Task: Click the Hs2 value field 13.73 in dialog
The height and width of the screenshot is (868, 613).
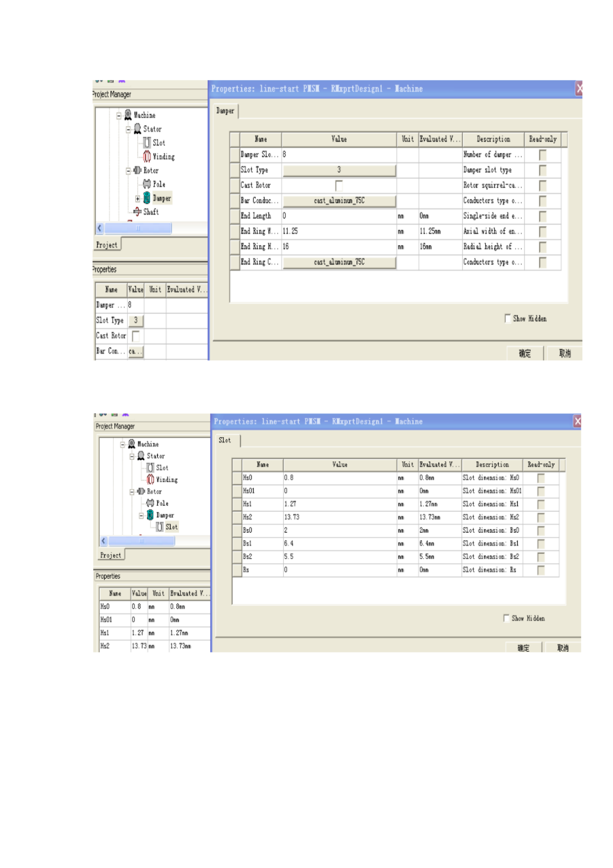Action: tap(340, 517)
